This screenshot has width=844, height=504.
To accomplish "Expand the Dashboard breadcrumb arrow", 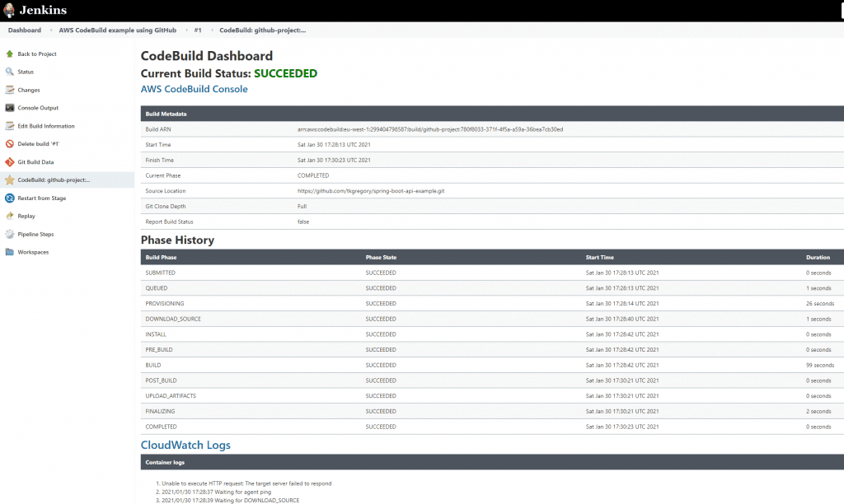I will coord(50,30).
